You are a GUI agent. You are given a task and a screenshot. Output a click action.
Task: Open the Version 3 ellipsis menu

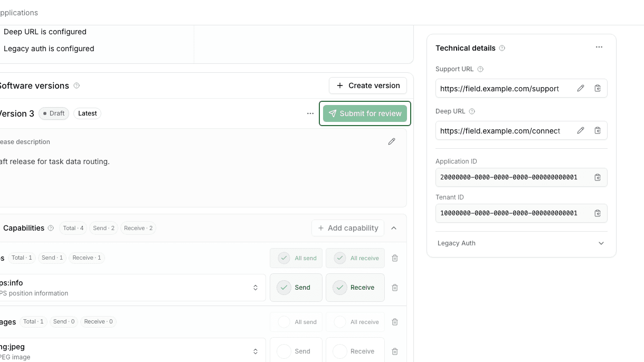310,113
